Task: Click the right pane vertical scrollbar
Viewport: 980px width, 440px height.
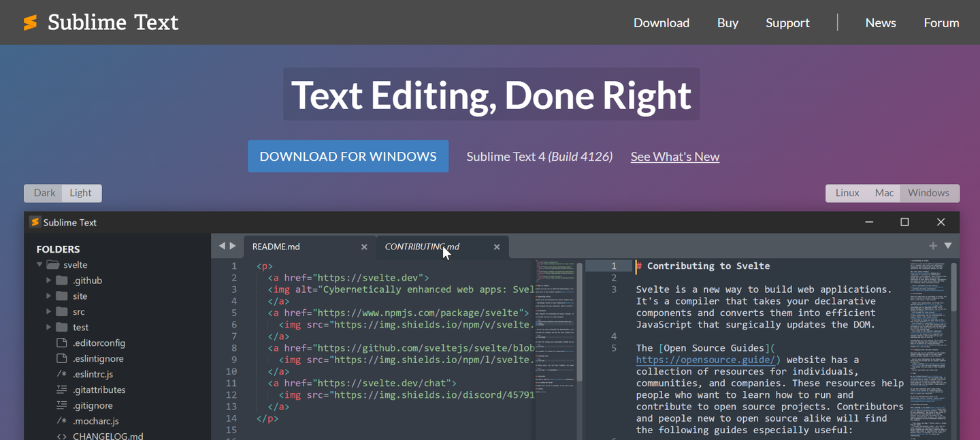Action: click(x=954, y=287)
